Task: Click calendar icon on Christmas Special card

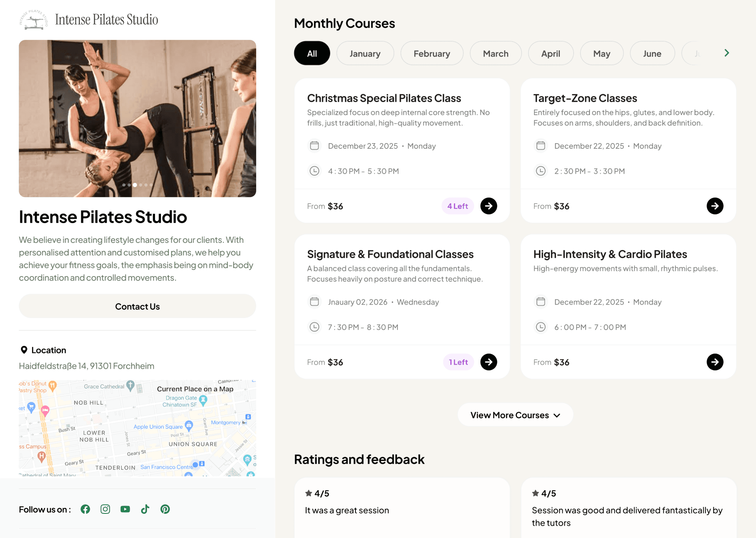Action: (x=314, y=146)
